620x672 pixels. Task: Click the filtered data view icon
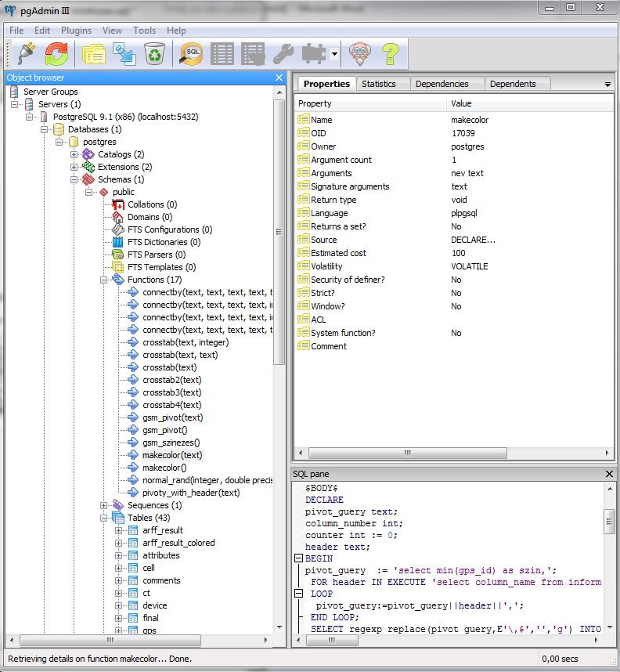253,54
